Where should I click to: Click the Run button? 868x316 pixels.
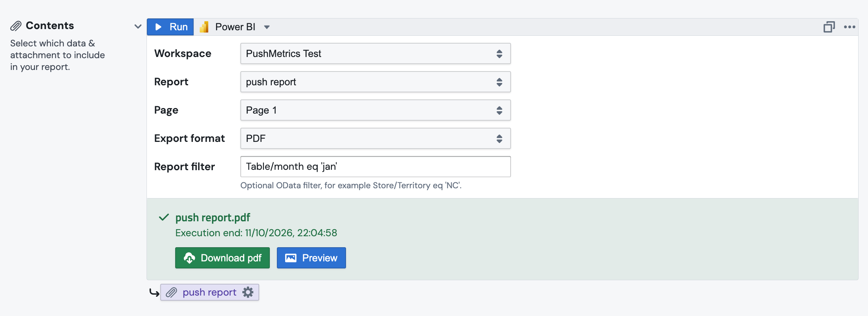170,27
